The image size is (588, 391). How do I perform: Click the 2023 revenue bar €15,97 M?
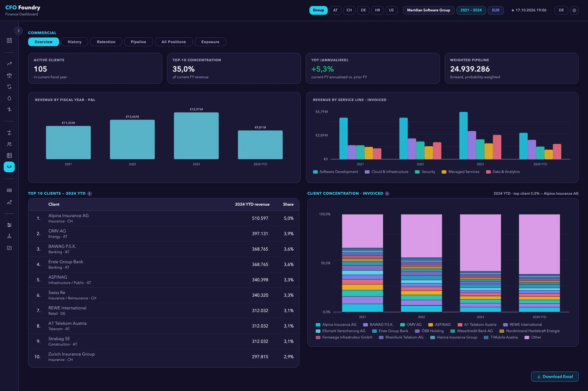click(x=196, y=136)
